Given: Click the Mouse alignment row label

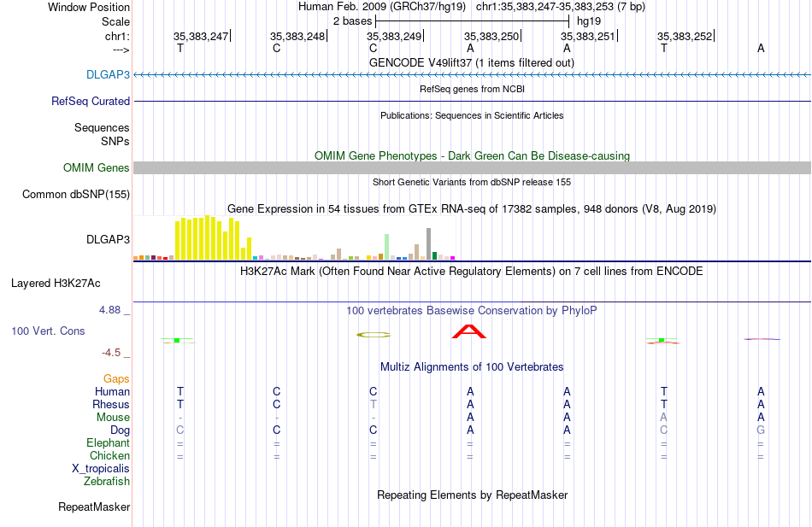Looking at the screenshot, I should (113, 418).
